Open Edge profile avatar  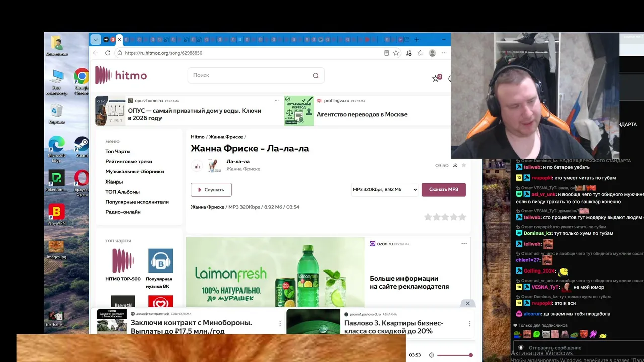click(x=432, y=53)
